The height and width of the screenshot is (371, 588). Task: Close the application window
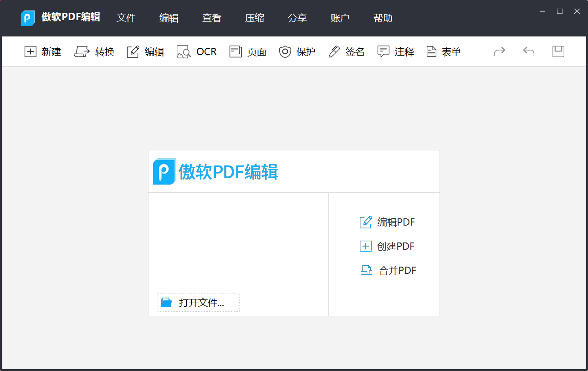click(577, 11)
